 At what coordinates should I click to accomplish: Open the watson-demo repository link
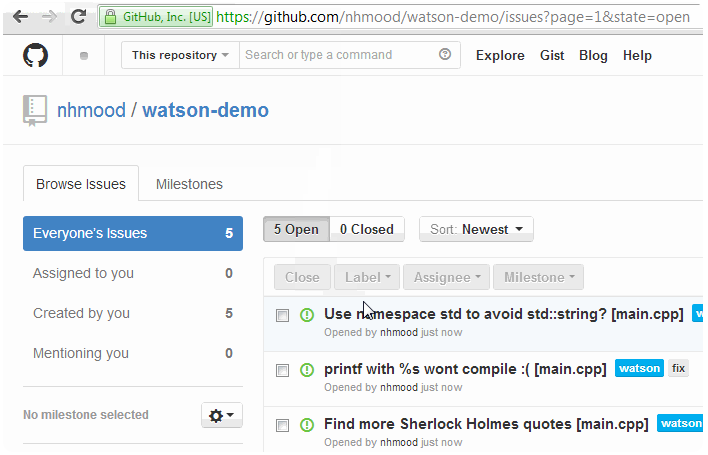pyautogui.click(x=205, y=110)
